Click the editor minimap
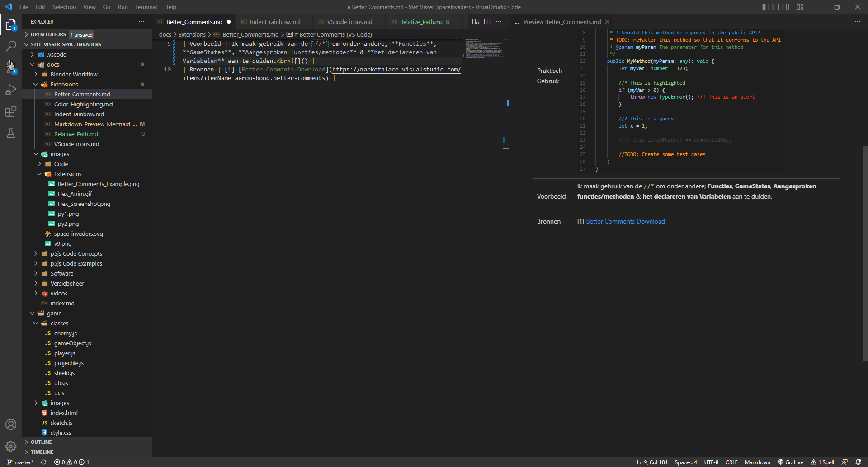The image size is (868, 467). click(484, 49)
